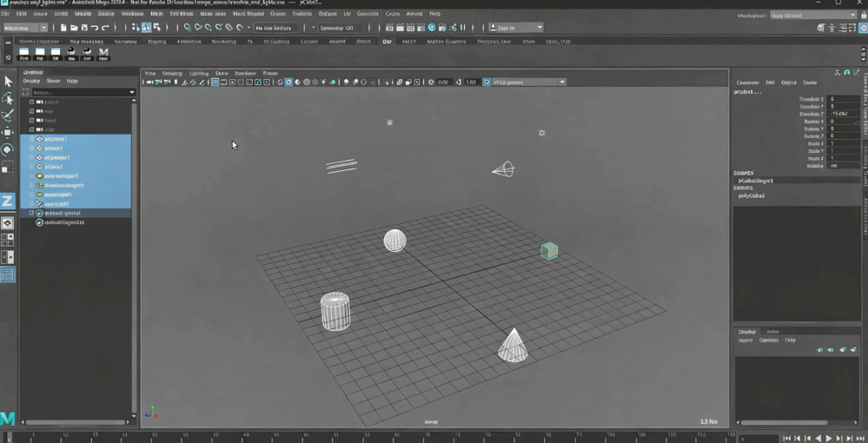Activate the Lasso select tool
The height and width of the screenshot is (443, 868).
click(8, 98)
